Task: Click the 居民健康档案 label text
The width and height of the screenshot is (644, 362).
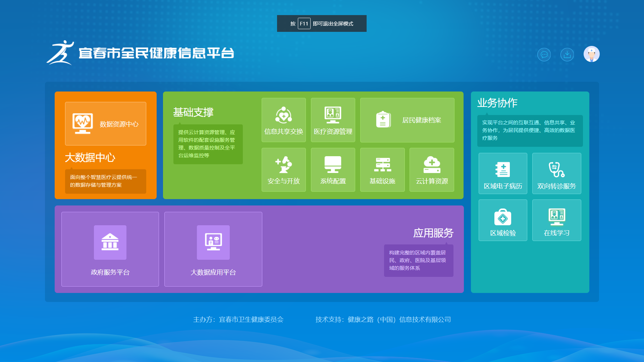Action: point(422,120)
